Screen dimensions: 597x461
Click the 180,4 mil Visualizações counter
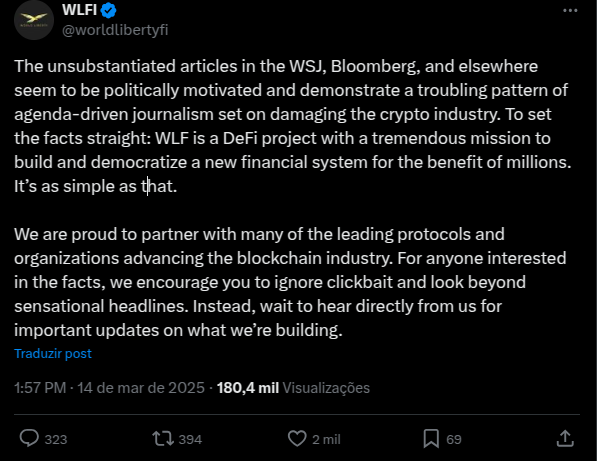click(x=293, y=388)
